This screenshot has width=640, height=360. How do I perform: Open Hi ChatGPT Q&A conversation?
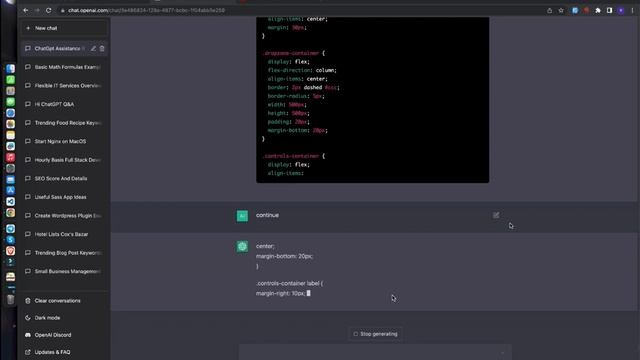tap(64, 104)
